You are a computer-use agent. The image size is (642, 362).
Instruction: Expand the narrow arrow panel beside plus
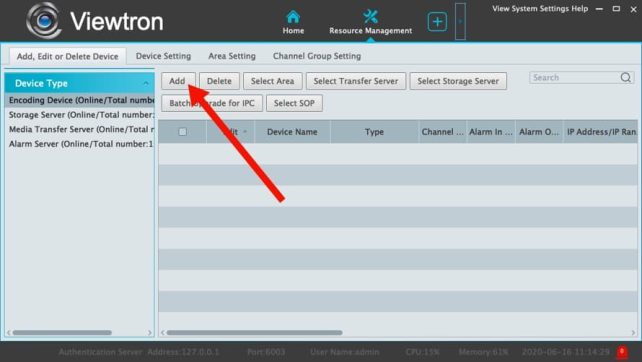460,21
